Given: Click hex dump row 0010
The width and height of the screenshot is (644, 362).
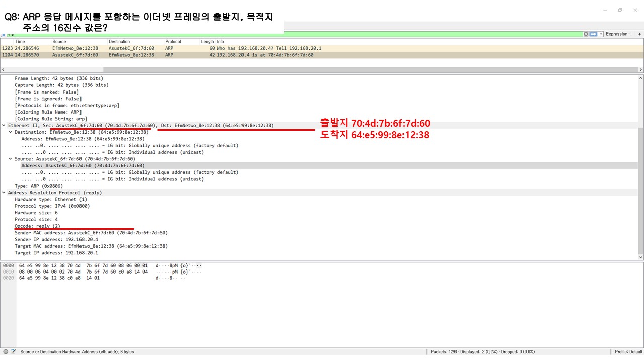Looking at the screenshot, I should point(102,271).
